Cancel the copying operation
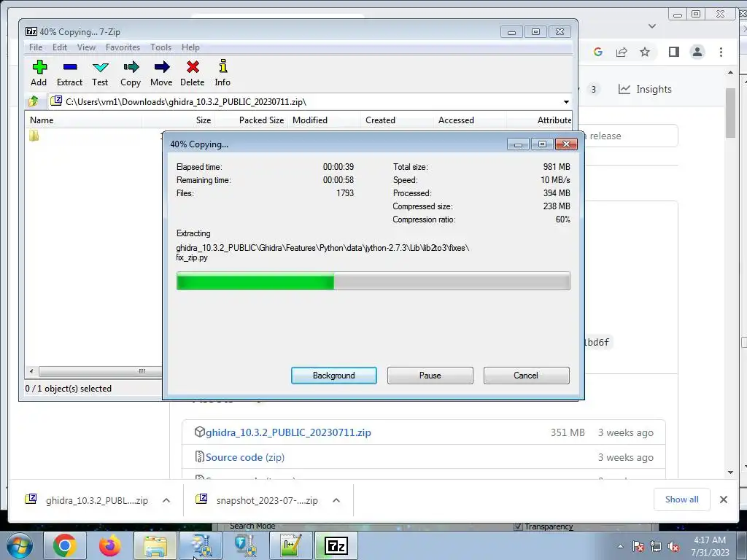The width and height of the screenshot is (747, 560). (x=527, y=376)
